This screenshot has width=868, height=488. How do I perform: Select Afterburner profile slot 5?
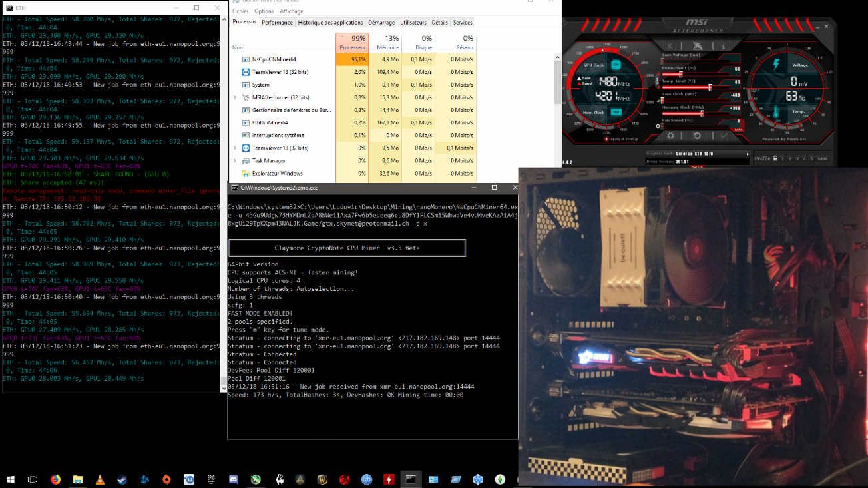[811, 158]
